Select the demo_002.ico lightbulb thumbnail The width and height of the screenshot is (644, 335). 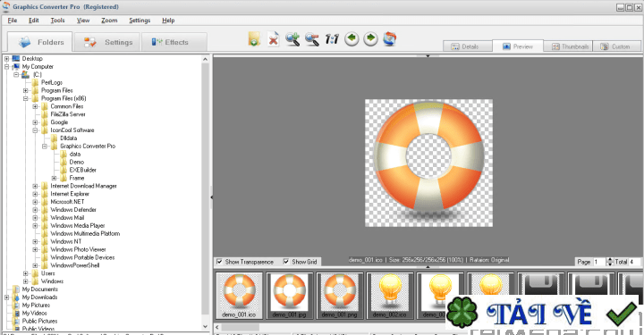pyautogui.click(x=389, y=295)
